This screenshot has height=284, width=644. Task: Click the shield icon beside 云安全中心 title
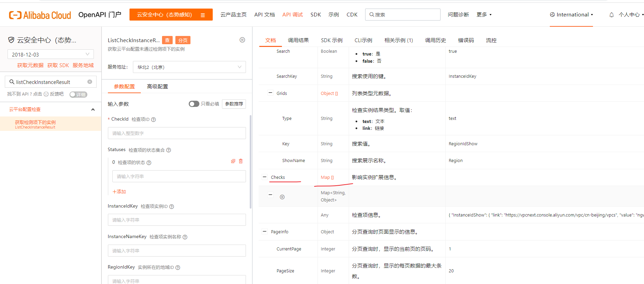coord(11,40)
